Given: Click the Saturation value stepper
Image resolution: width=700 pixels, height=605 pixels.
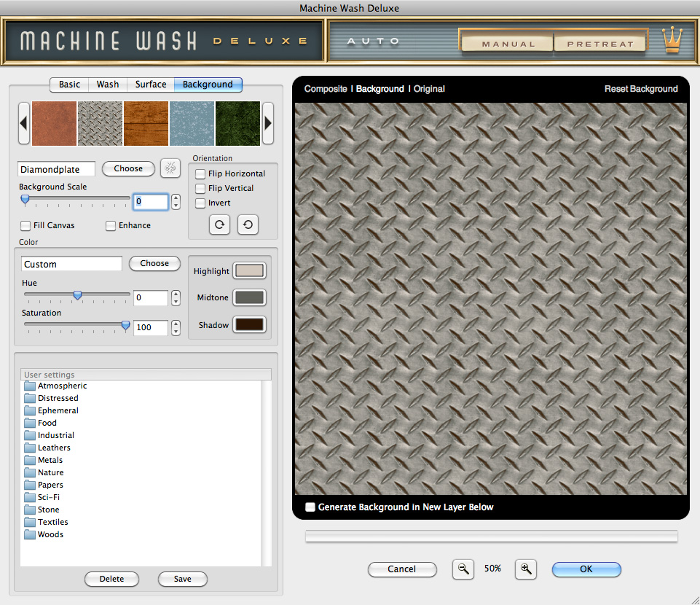Looking at the screenshot, I should tap(176, 327).
